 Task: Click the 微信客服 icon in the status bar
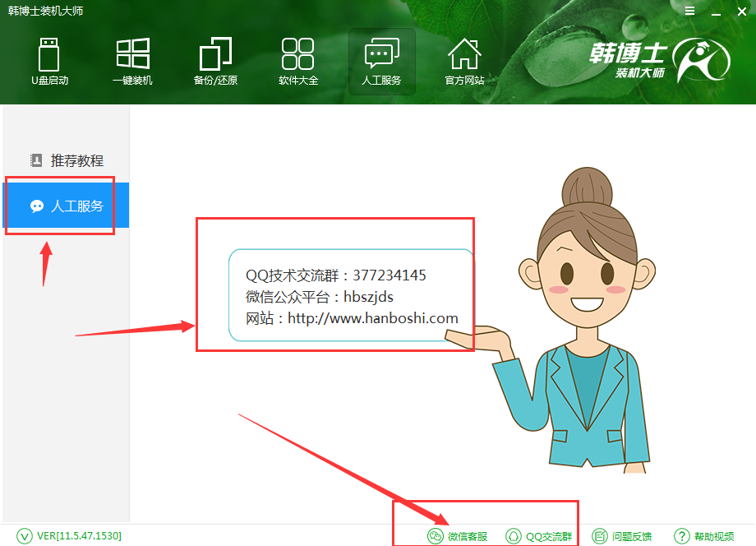click(x=458, y=536)
